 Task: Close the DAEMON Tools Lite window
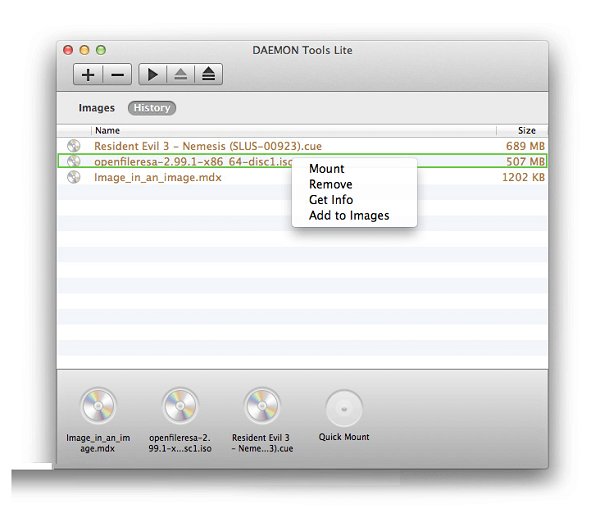[68, 50]
